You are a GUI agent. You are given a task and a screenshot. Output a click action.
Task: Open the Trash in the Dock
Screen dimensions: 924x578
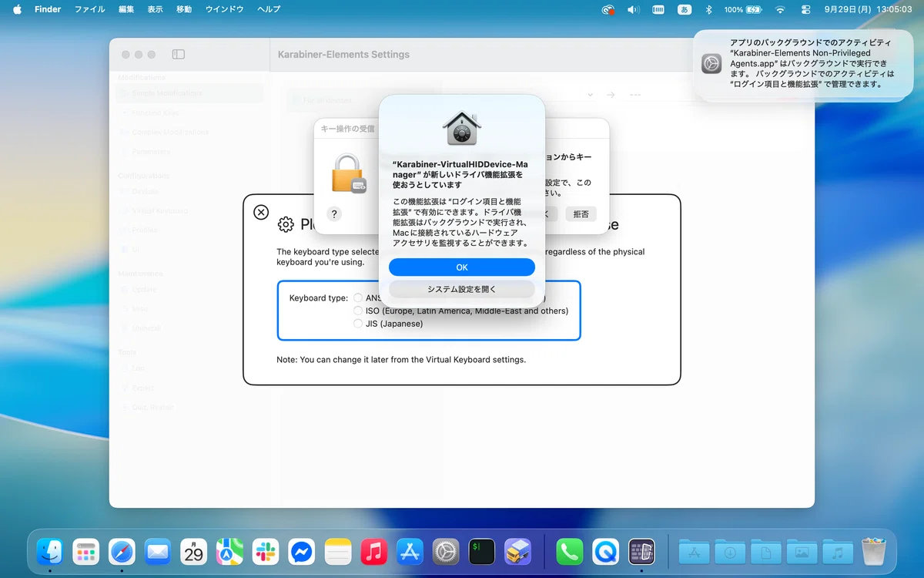[x=874, y=551]
